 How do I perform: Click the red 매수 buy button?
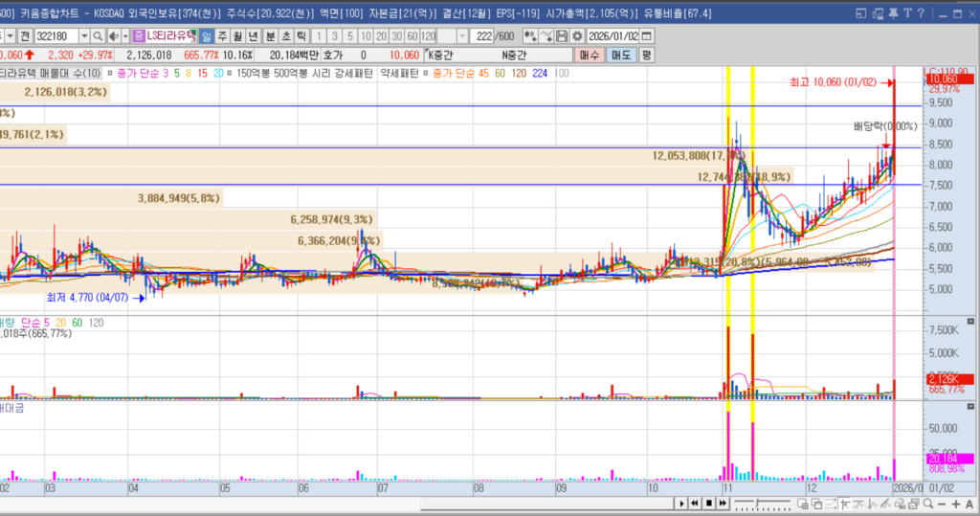590,56
